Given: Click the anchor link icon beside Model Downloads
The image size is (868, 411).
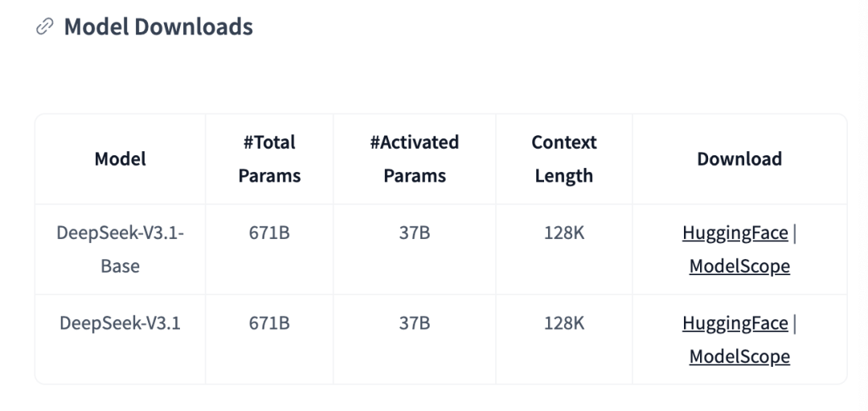Looking at the screenshot, I should [44, 27].
